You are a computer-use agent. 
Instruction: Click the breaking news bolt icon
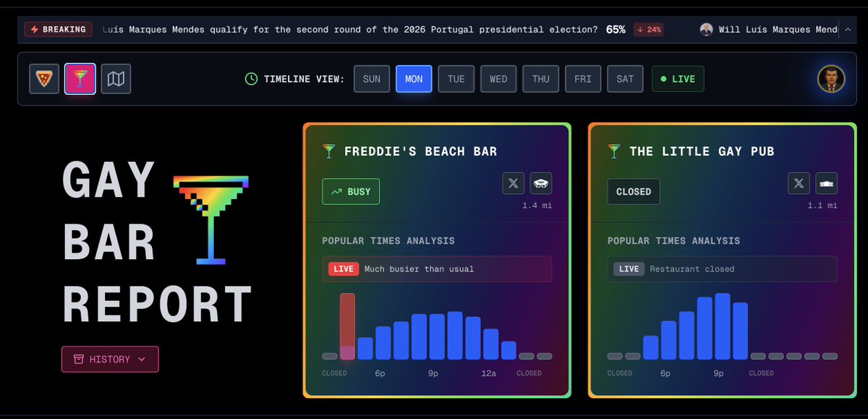(x=35, y=29)
